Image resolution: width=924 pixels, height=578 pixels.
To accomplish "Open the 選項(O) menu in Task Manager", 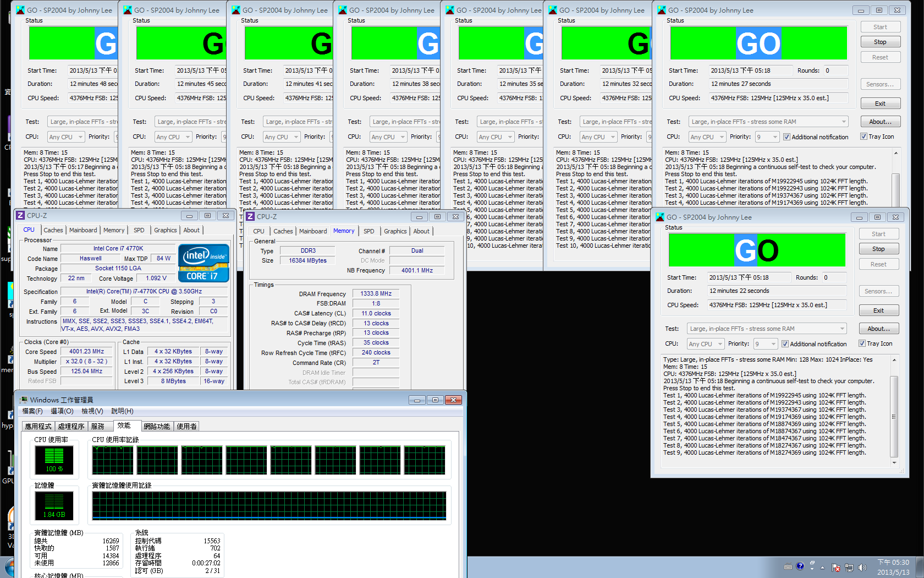I will [62, 411].
